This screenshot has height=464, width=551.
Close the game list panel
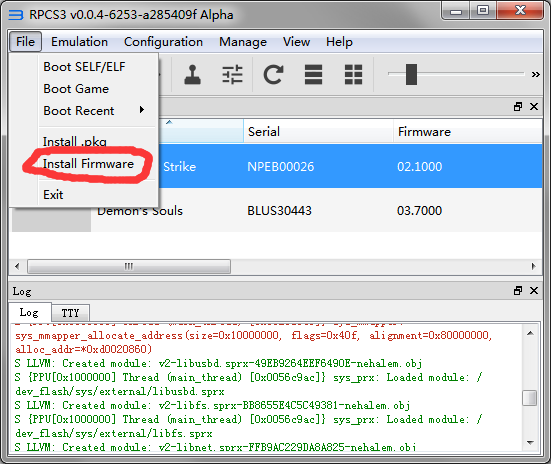click(534, 107)
